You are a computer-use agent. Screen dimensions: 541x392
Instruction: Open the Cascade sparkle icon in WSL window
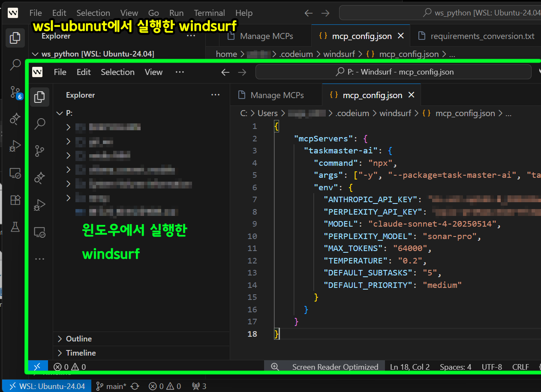click(x=15, y=119)
